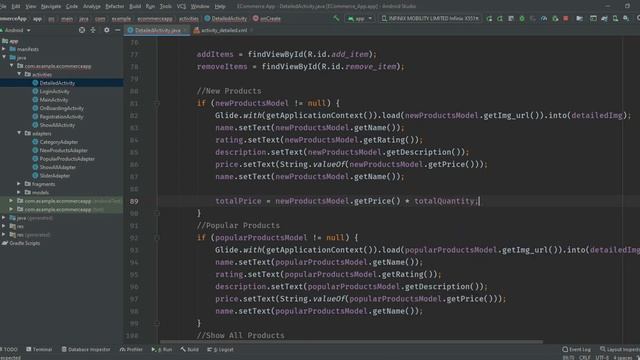Select SliderAdapter in project tree
The height and width of the screenshot is (360, 640).
pos(55,176)
